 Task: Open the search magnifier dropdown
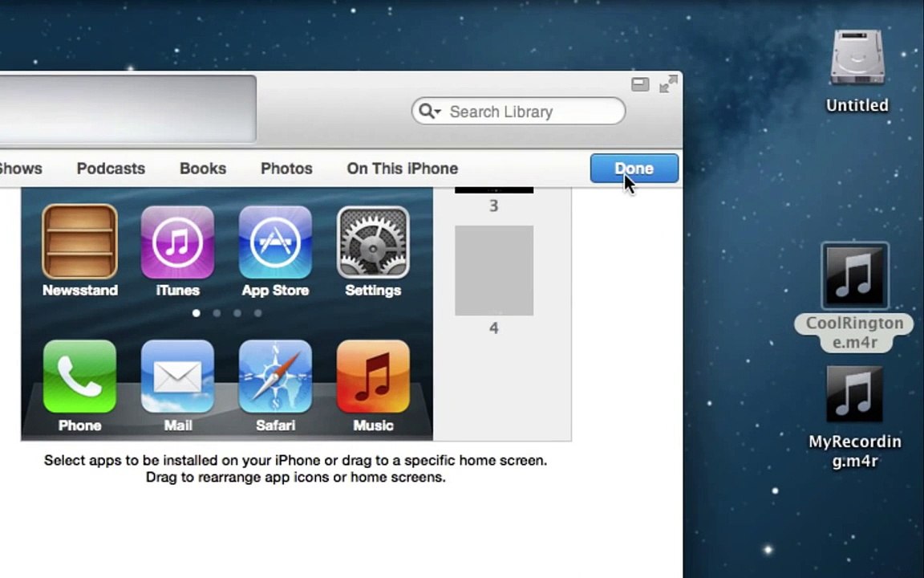pyautogui.click(x=430, y=111)
